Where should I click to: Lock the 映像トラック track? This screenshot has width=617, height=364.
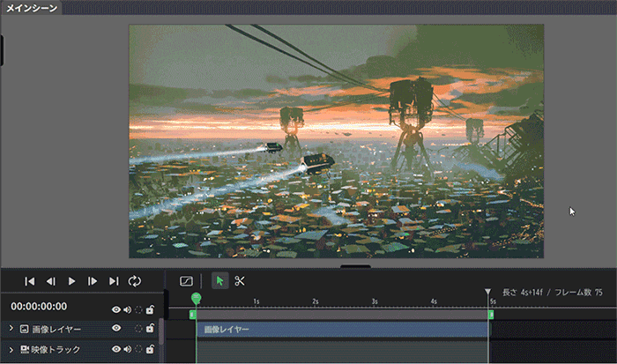[150, 349]
